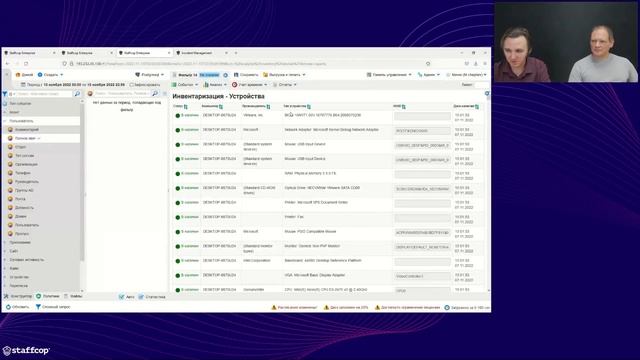Sort by the Статус column sort icon

(186, 107)
